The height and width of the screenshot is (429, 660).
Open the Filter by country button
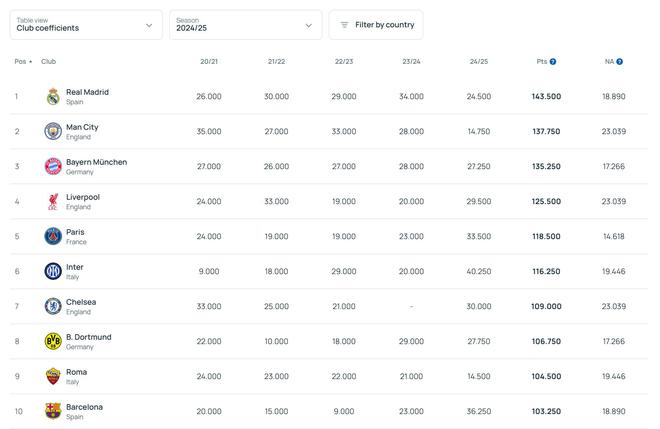click(376, 25)
